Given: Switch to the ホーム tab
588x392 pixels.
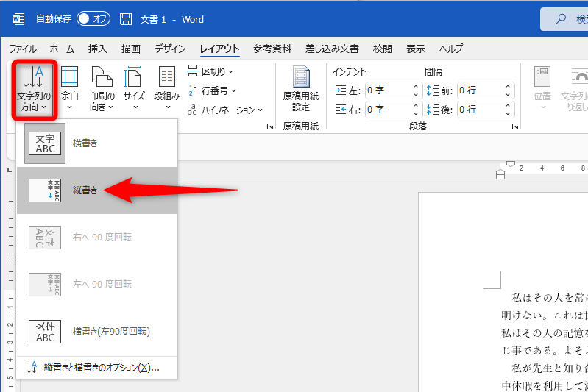Looking at the screenshot, I should [62, 49].
